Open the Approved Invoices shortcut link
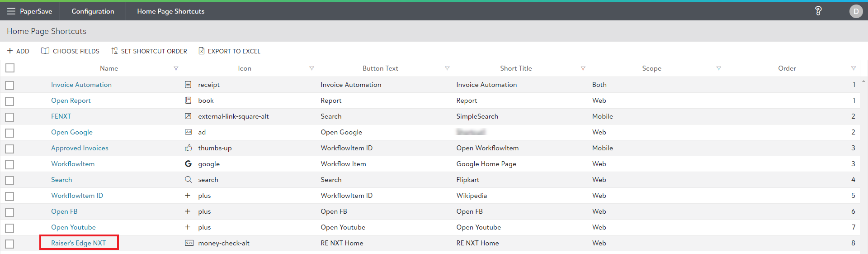Image resolution: width=868 pixels, height=254 pixels. (80, 148)
